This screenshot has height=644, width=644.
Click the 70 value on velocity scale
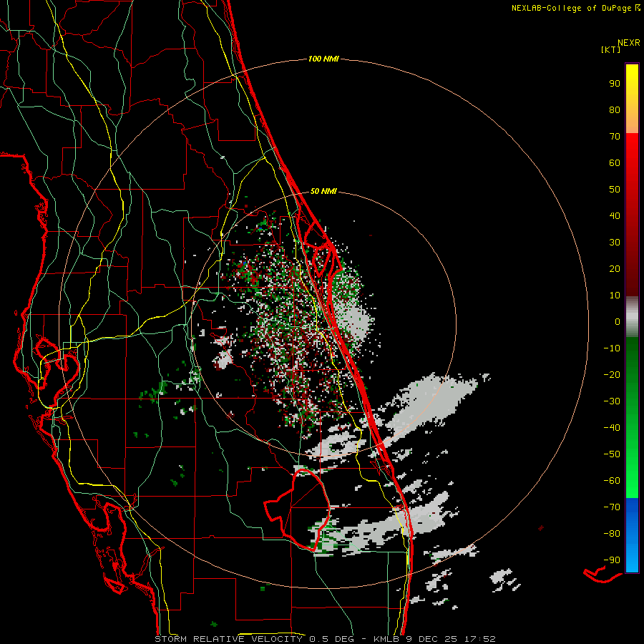615,137
